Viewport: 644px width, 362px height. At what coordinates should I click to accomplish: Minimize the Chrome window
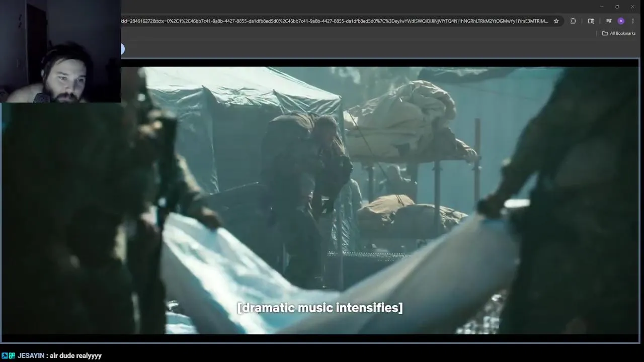pyautogui.click(x=602, y=7)
